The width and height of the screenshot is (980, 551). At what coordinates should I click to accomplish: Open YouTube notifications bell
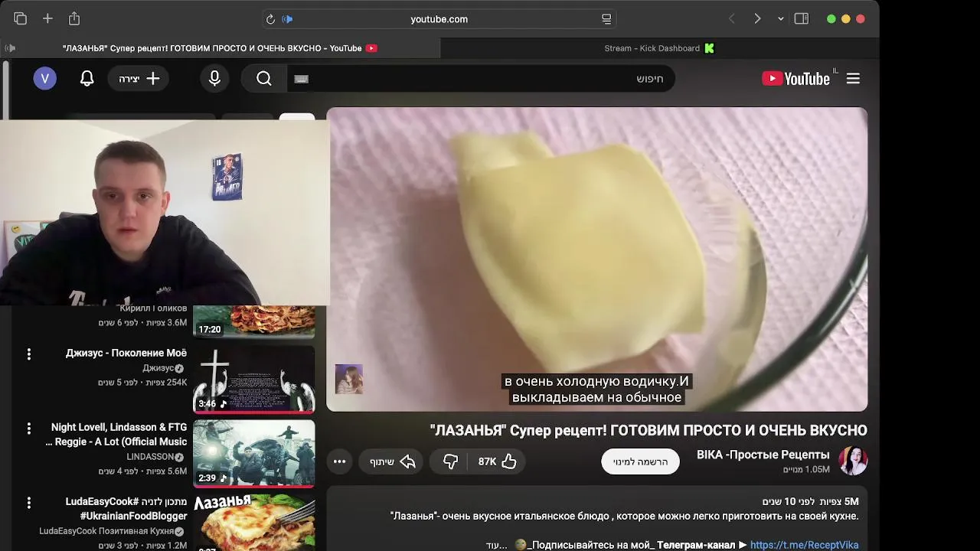87,78
